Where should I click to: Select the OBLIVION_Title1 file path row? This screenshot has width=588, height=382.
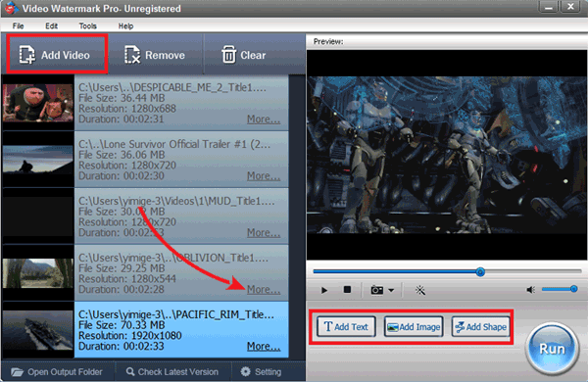[x=181, y=273]
